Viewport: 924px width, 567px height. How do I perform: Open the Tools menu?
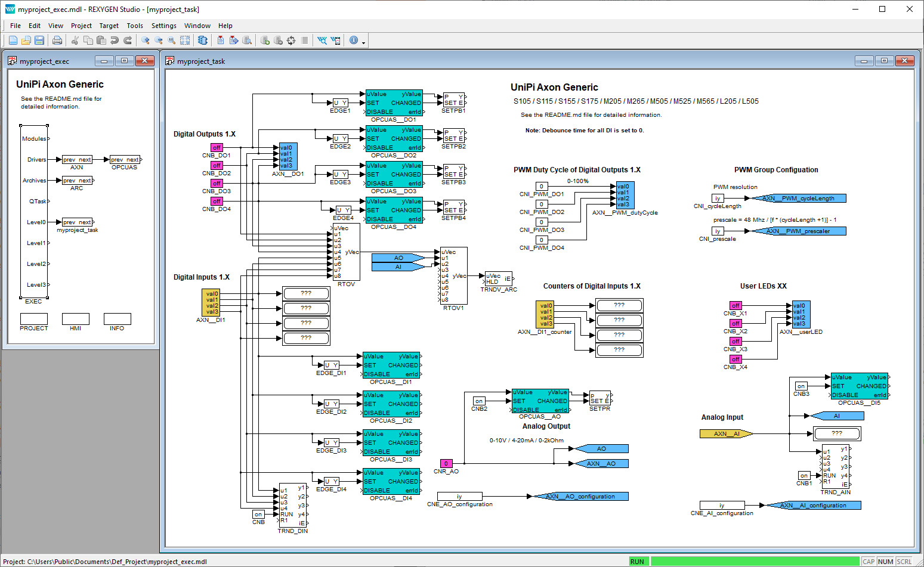(135, 26)
